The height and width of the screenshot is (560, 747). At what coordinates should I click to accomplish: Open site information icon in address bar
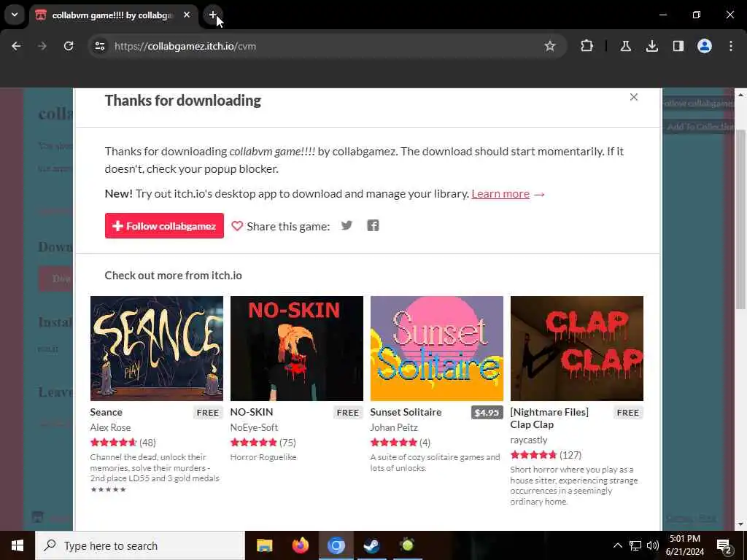tap(99, 46)
